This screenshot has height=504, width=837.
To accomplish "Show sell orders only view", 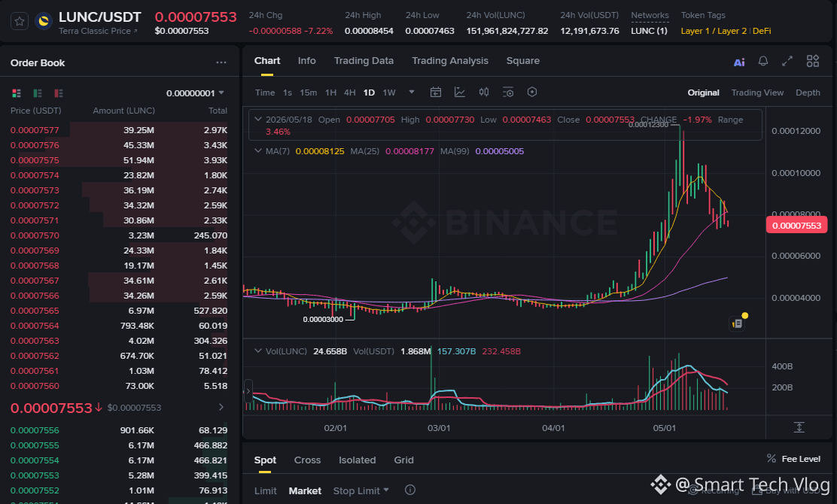I will 59,93.
